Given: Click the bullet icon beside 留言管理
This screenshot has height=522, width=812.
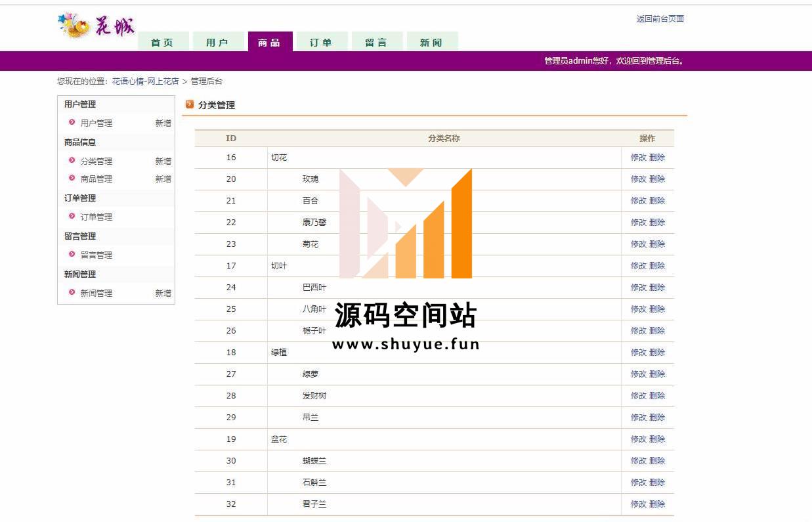Looking at the screenshot, I should (72, 254).
